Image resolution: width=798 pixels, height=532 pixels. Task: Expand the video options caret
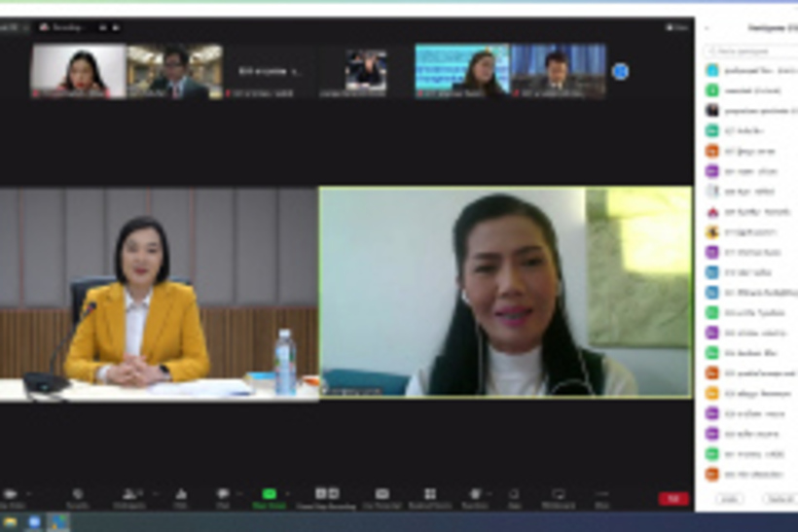tap(28, 493)
